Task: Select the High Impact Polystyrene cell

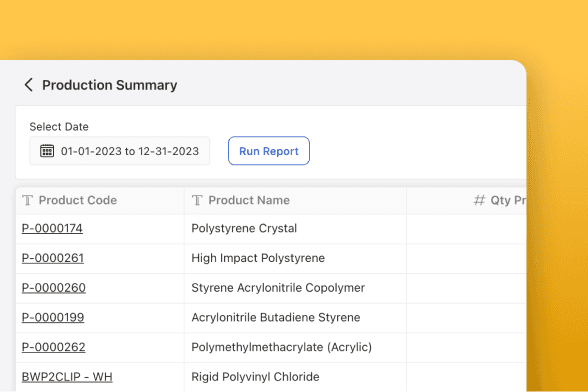Action: point(296,258)
